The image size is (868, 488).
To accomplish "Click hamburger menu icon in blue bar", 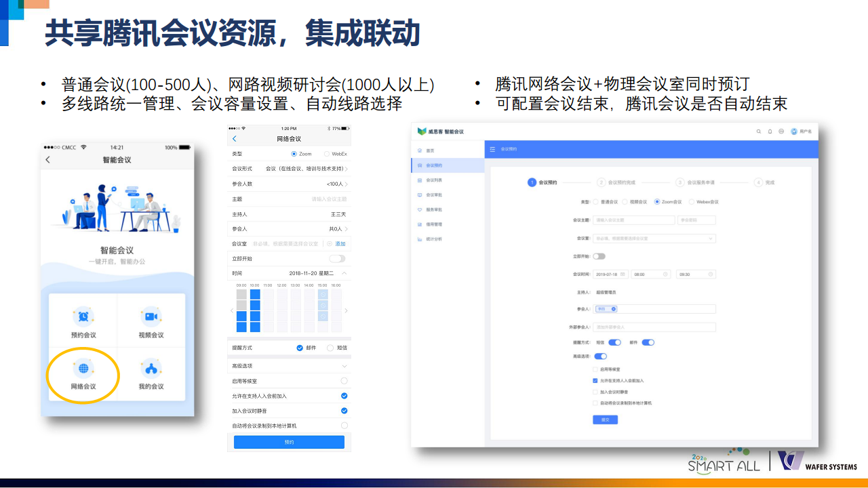I will [x=492, y=148].
